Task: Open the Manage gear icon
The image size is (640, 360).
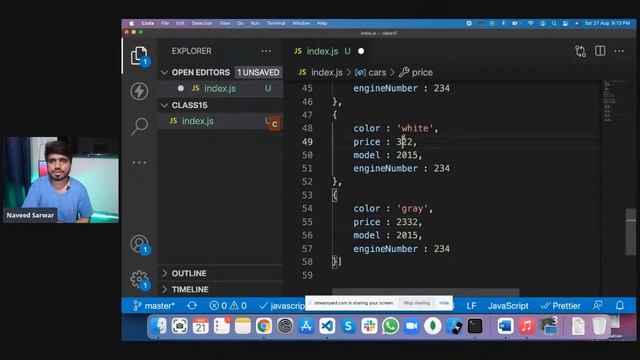Action: point(139,280)
